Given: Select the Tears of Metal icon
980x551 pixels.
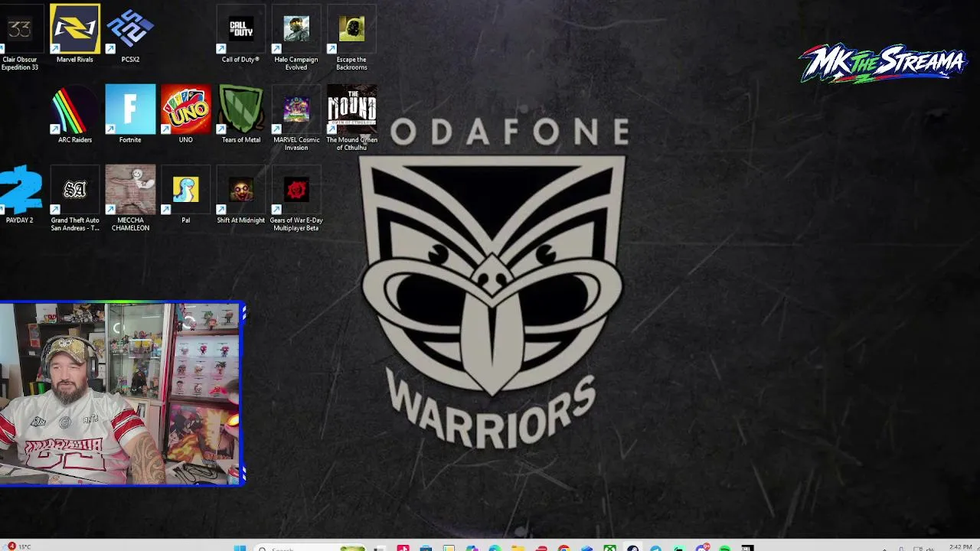Looking at the screenshot, I should click(x=240, y=115).
